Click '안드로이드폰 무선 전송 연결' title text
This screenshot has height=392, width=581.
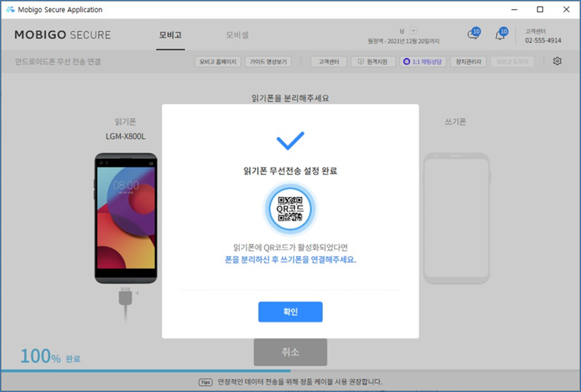(58, 61)
